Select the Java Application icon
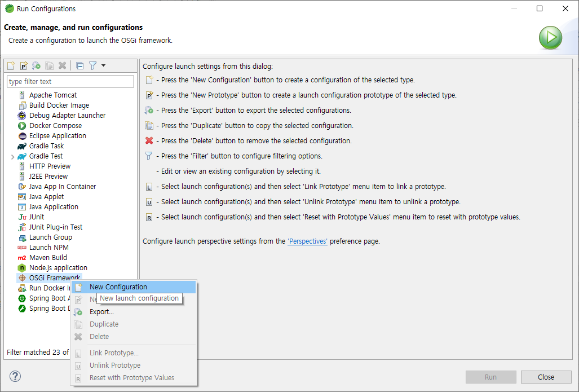The image size is (579, 392). click(22, 207)
